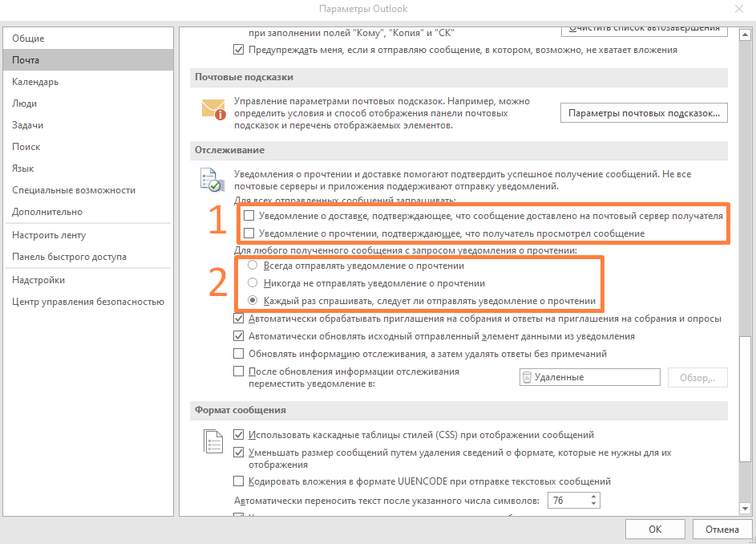
Task: Click the mail tips envelope icon
Action: coord(213,109)
